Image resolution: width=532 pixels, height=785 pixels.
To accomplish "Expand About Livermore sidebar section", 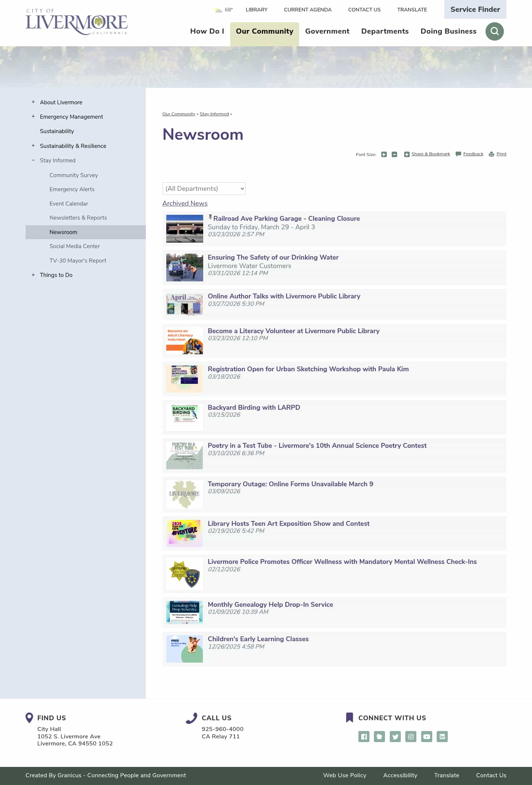I will tap(33, 102).
